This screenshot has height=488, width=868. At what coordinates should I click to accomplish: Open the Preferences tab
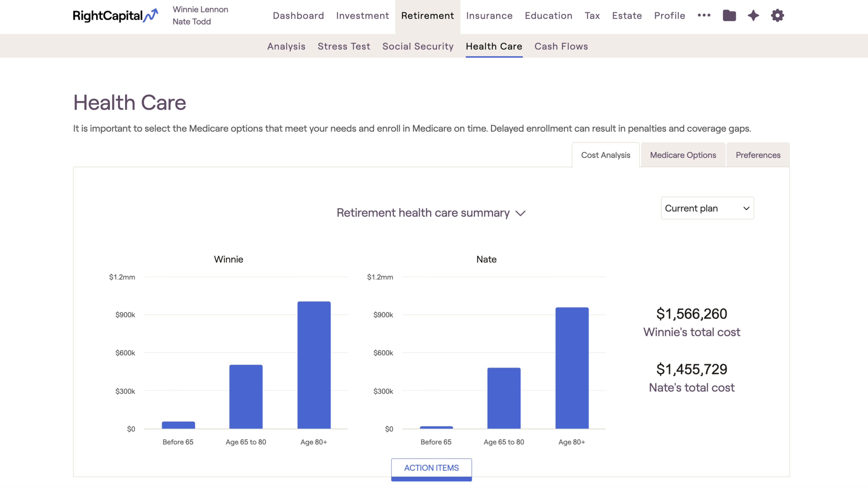758,155
